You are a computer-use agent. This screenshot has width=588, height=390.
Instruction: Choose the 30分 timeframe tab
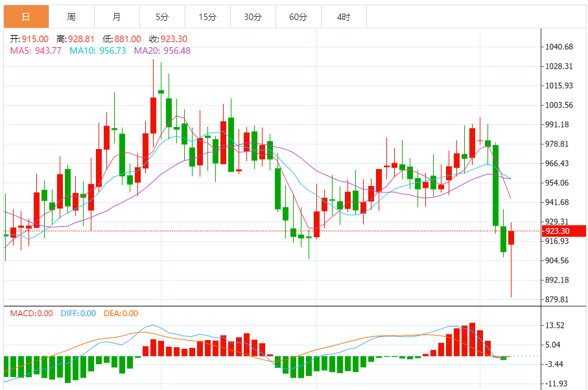[x=253, y=17]
